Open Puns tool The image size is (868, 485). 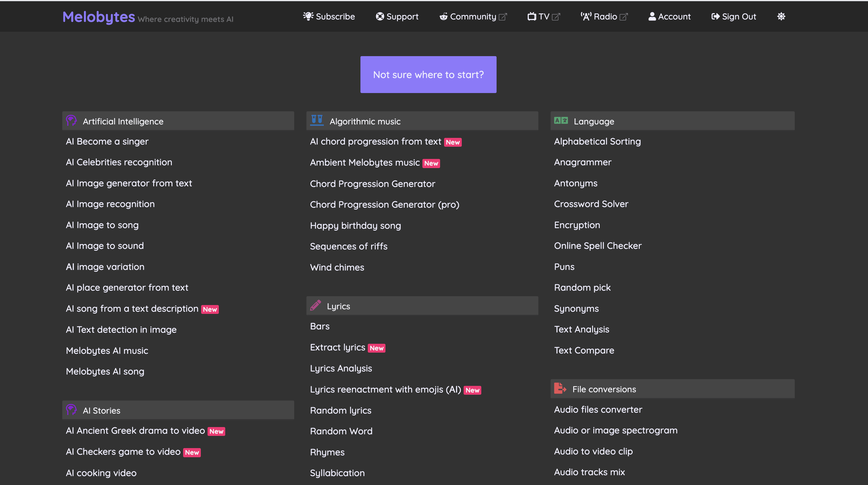[564, 267]
